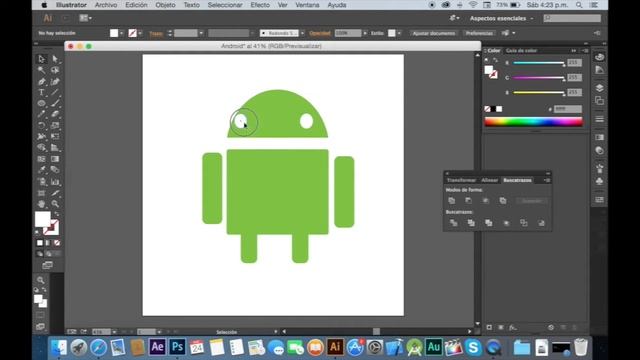Screen dimensions: 640x360
Task: Click Merge in Buscatrazos pathfinders row
Action: pyautogui.click(x=489, y=223)
